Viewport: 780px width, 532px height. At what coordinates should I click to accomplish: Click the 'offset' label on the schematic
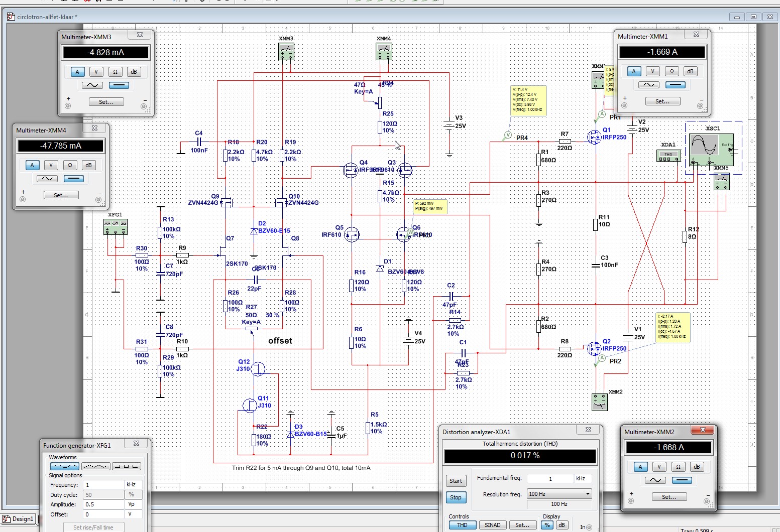pos(280,341)
